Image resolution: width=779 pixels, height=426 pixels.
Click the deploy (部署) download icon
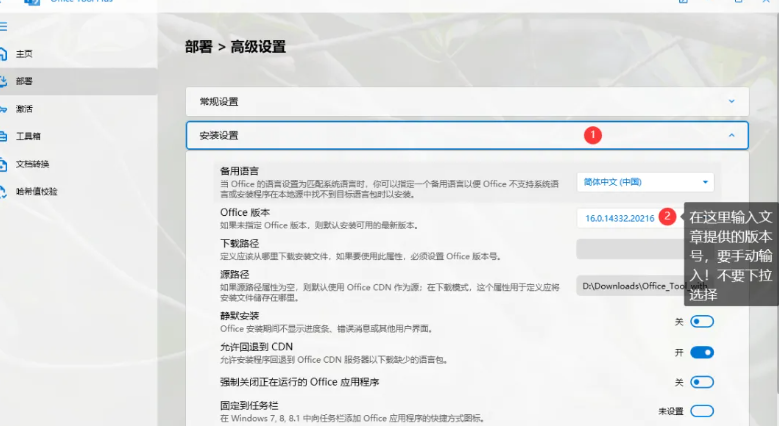click(3, 81)
